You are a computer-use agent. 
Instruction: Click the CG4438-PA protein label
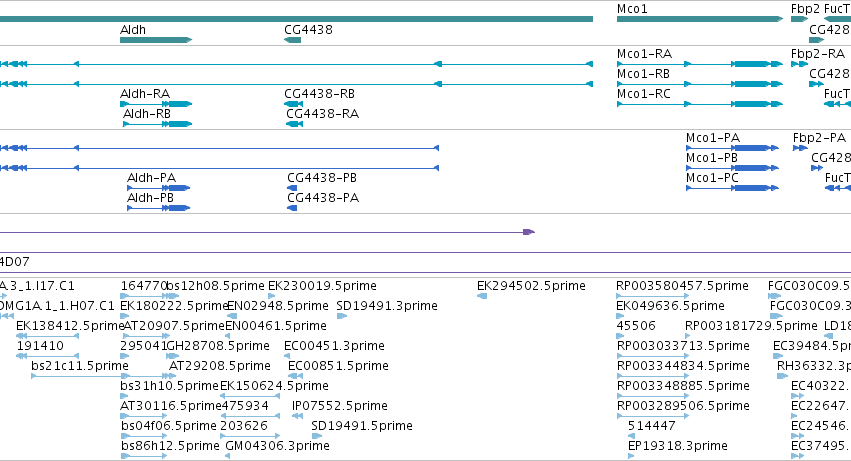[x=323, y=198]
